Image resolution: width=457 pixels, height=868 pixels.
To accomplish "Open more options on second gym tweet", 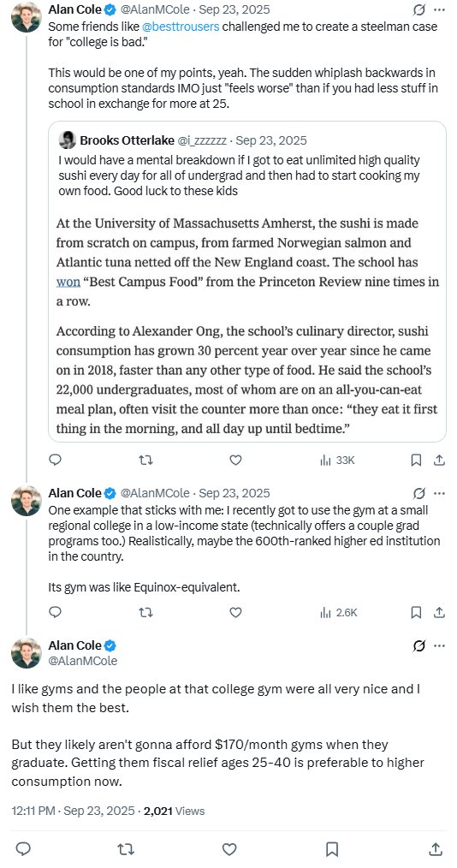I will [439, 493].
